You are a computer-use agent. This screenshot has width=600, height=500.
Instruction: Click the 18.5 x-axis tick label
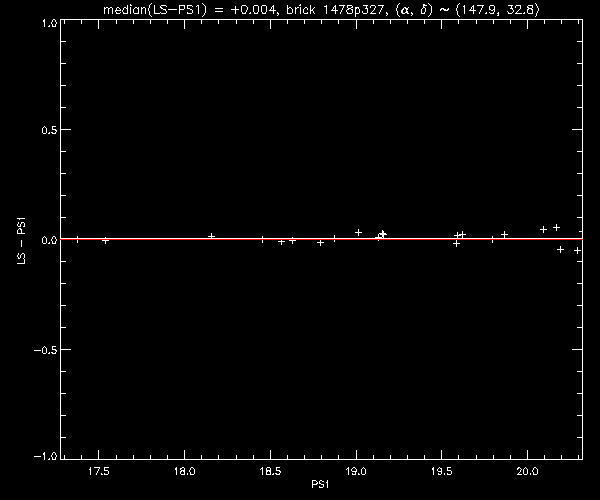point(270,471)
